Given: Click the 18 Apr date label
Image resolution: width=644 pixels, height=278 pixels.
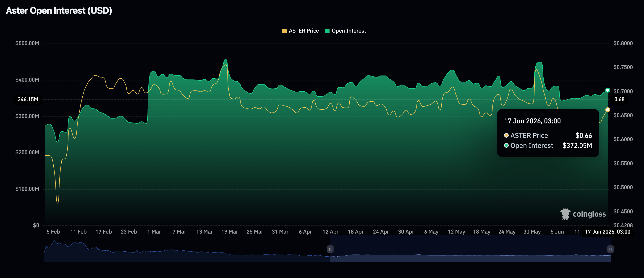Looking at the screenshot, I should [x=356, y=232].
